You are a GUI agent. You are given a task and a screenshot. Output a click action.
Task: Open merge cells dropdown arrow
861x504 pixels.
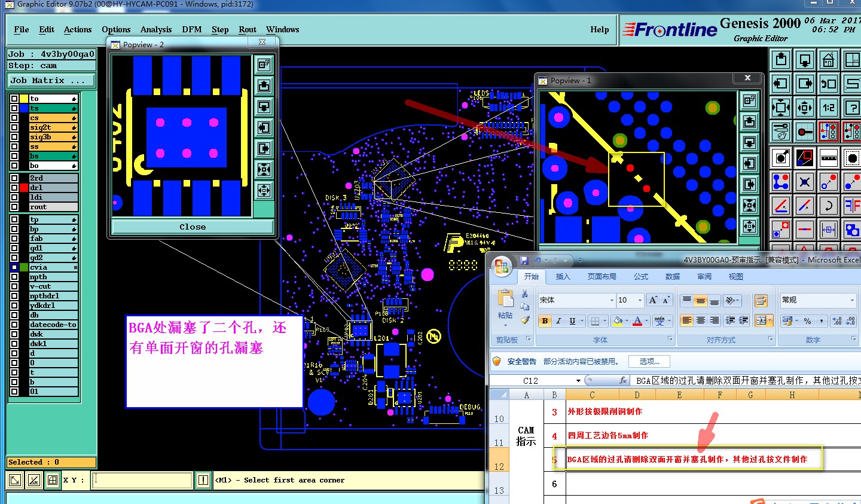coord(768,321)
